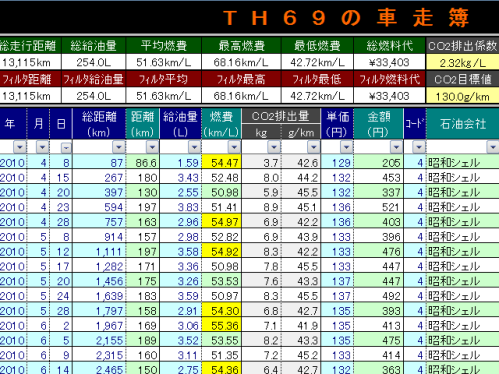Click the TH69の車走簿 title
Screen dimensions: 499x374
pos(346,18)
